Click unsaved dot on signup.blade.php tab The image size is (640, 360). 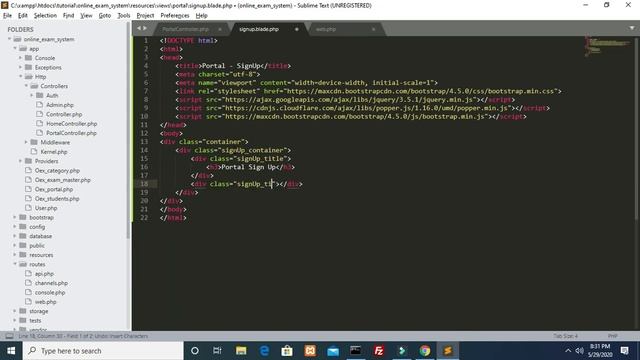[x=296, y=29]
